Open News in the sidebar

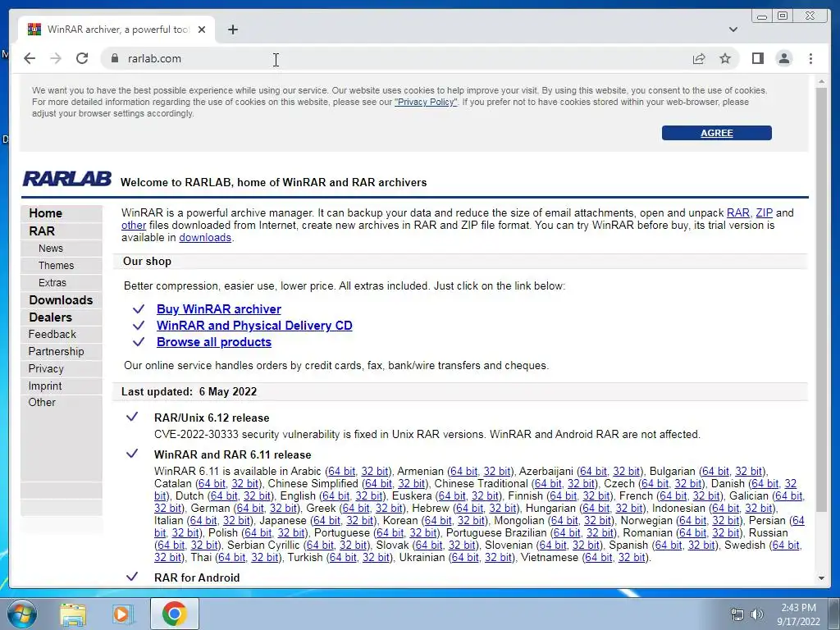pyautogui.click(x=50, y=249)
